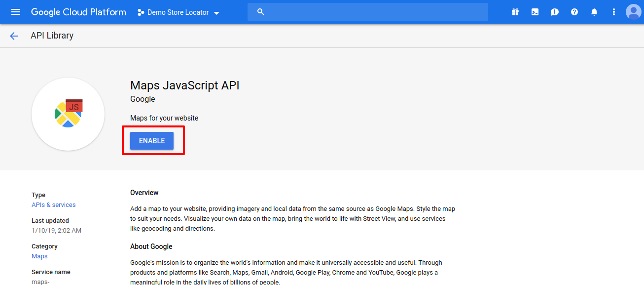Screen dimensions: 644x285
Task: Expand the Demo Store Locator project selector
Action: point(178,12)
